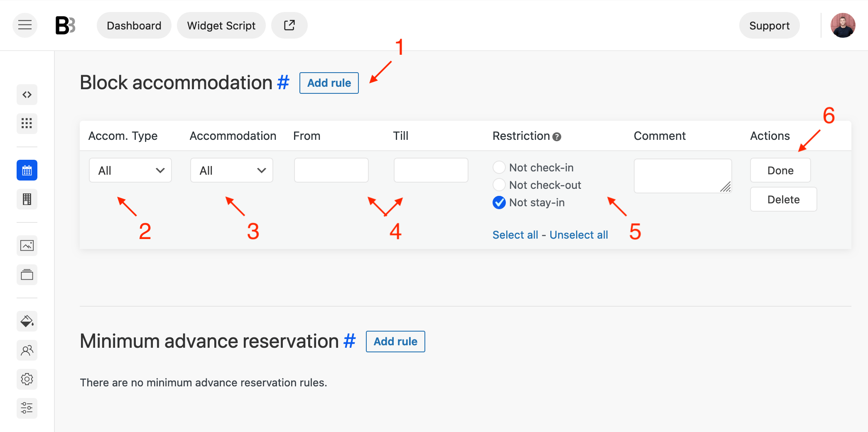Click the Unselect all link

pyautogui.click(x=579, y=235)
